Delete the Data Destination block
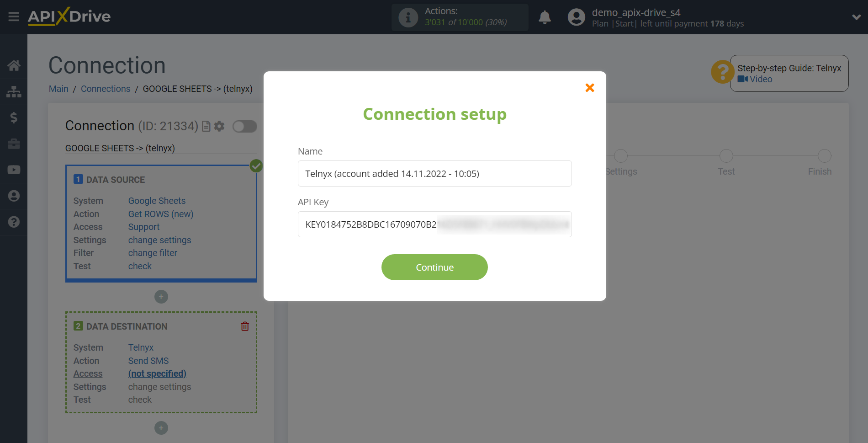The height and width of the screenshot is (443, 868). 245,326
